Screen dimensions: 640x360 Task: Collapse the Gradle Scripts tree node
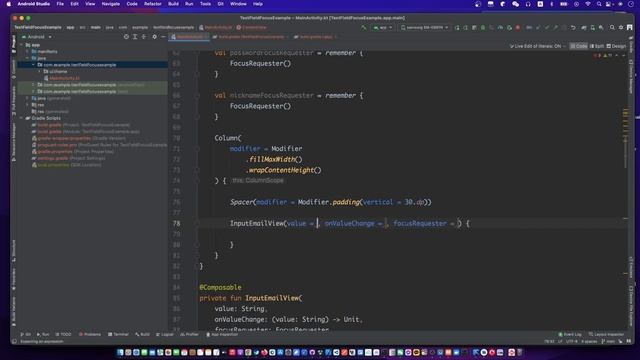point(22,118)
